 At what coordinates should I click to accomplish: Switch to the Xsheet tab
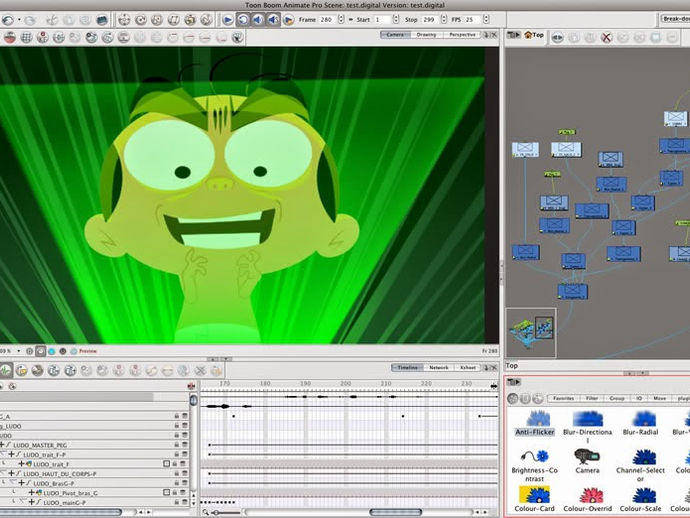point(468,367)
